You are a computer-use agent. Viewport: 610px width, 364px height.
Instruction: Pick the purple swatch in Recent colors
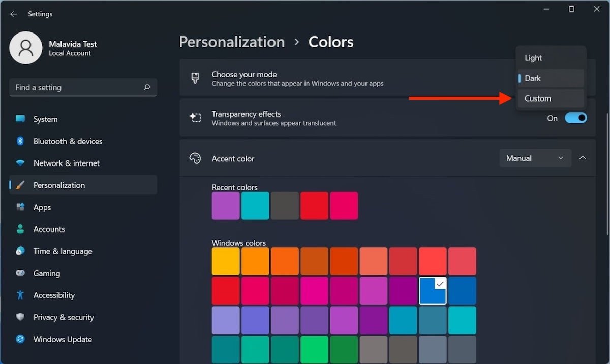point(226,206)
